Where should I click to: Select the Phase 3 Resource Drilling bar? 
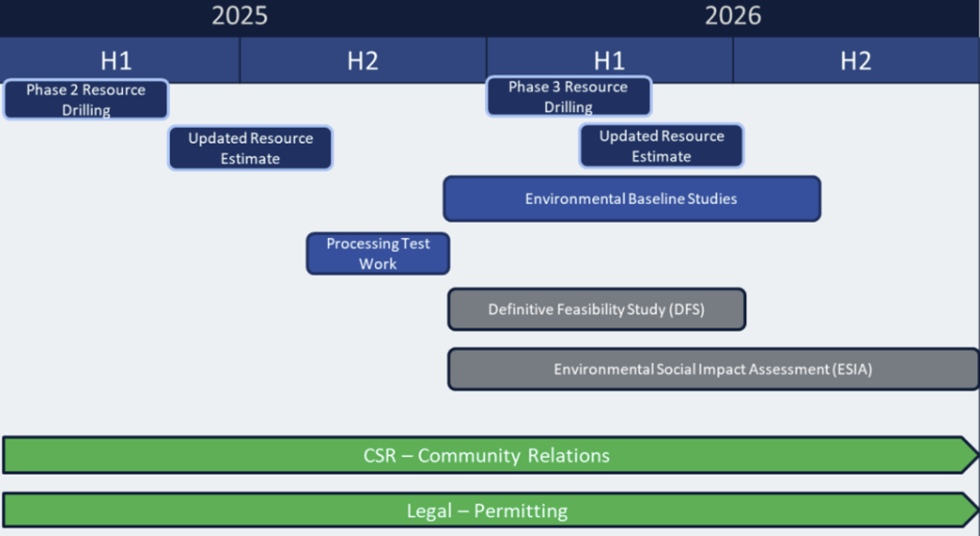click(x=568, y=98)
